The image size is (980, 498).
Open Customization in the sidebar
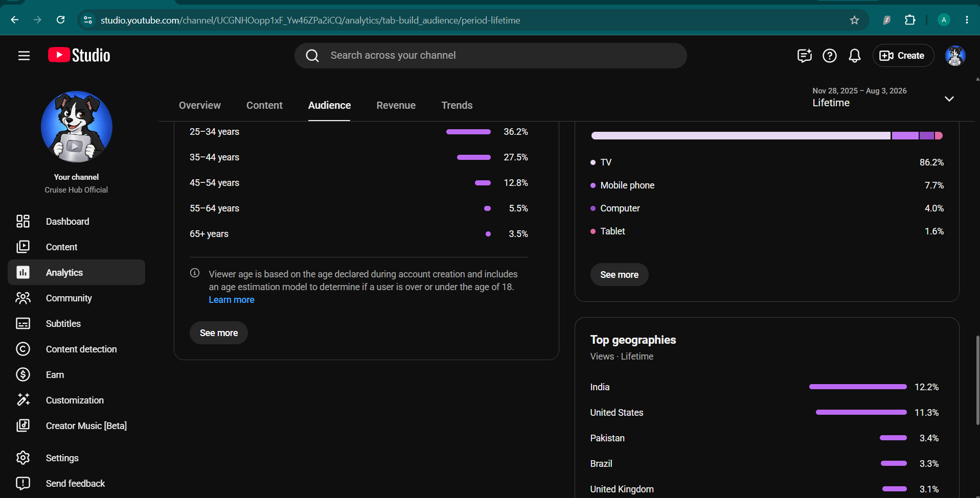point(77,400)
